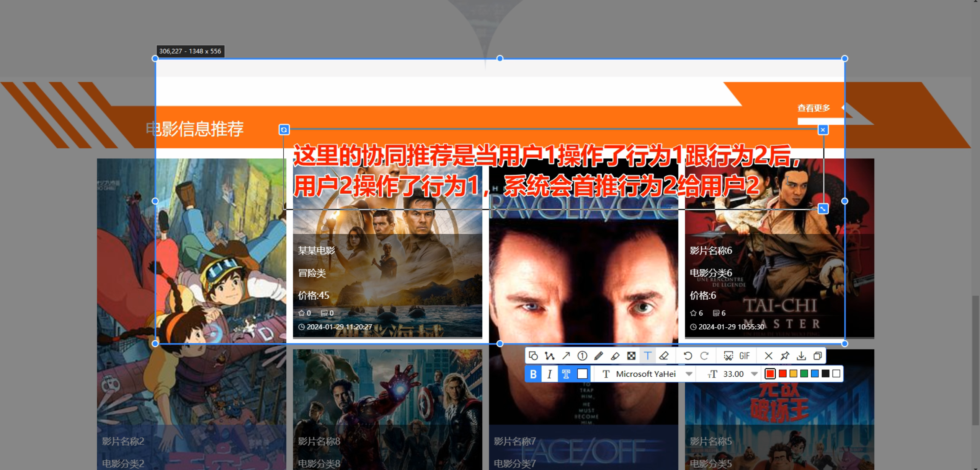Toggle italic text formatting
Screen dimensions: 980x470
point(550,374)
